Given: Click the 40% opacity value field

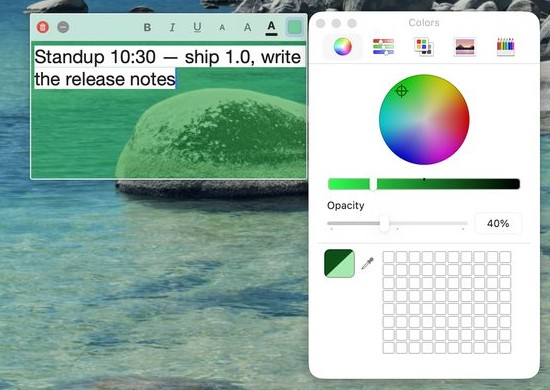Looking at the screenshot, I should 498,223.
